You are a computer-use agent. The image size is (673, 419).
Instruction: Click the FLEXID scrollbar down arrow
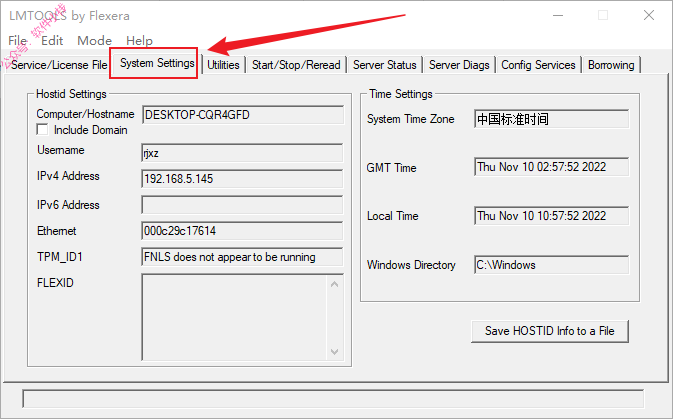(335, 352)
